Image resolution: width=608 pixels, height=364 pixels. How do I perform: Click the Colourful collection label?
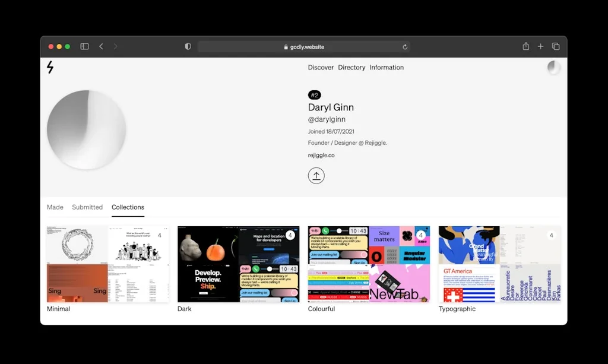321,309
